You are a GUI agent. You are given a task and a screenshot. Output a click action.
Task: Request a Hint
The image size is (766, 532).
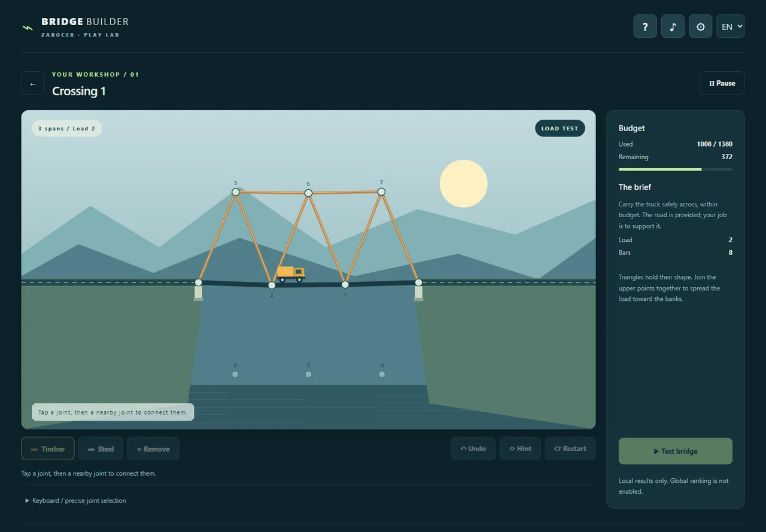point(520,449)
